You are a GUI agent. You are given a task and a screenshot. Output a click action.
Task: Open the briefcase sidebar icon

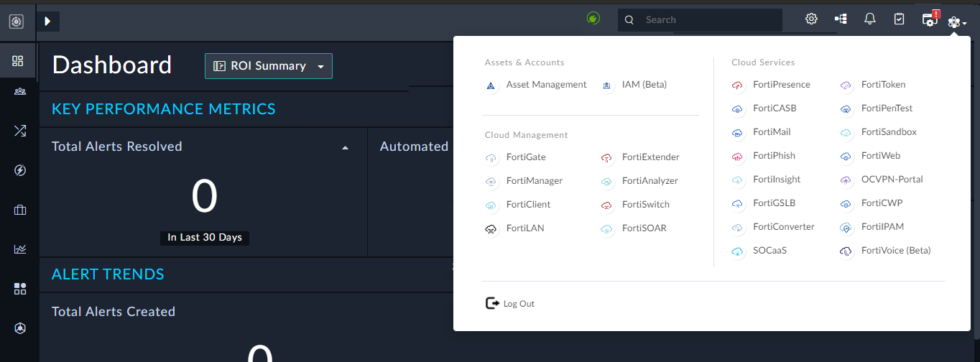click(19, 210)
